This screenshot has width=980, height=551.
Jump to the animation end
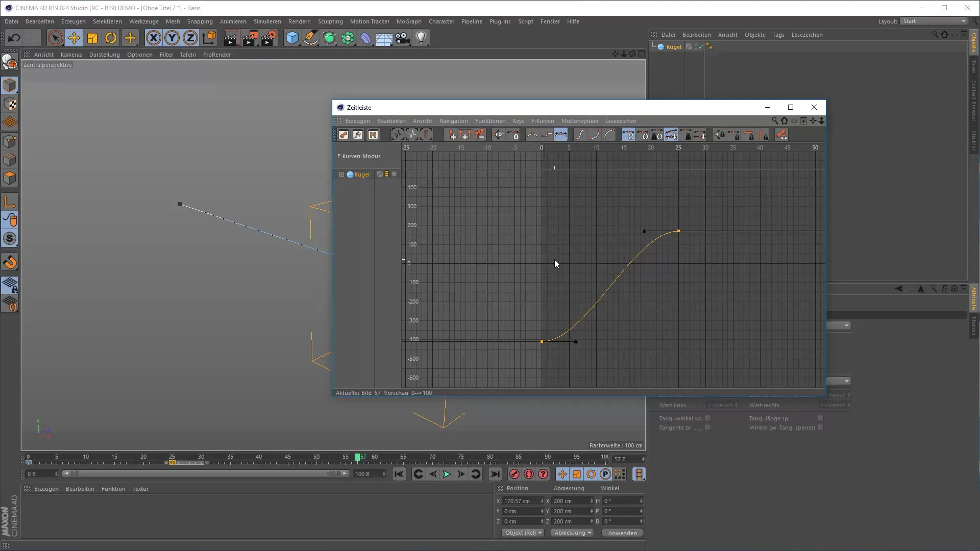click(495, 474)
